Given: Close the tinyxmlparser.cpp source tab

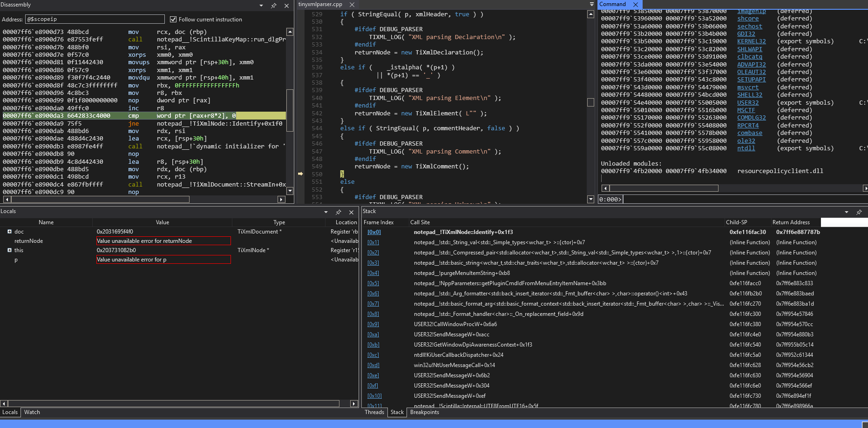Looking at the screenshot, I should click(x=352, y=4).
